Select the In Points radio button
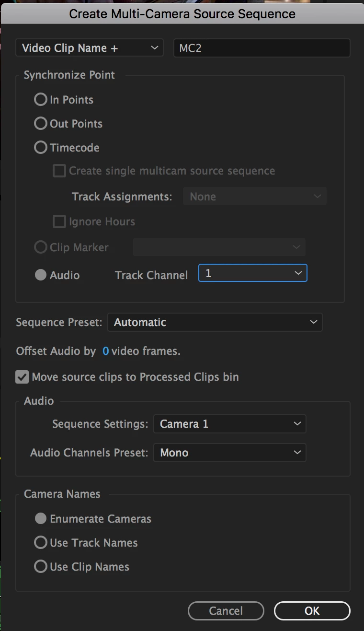 click(x=41, y=100)
